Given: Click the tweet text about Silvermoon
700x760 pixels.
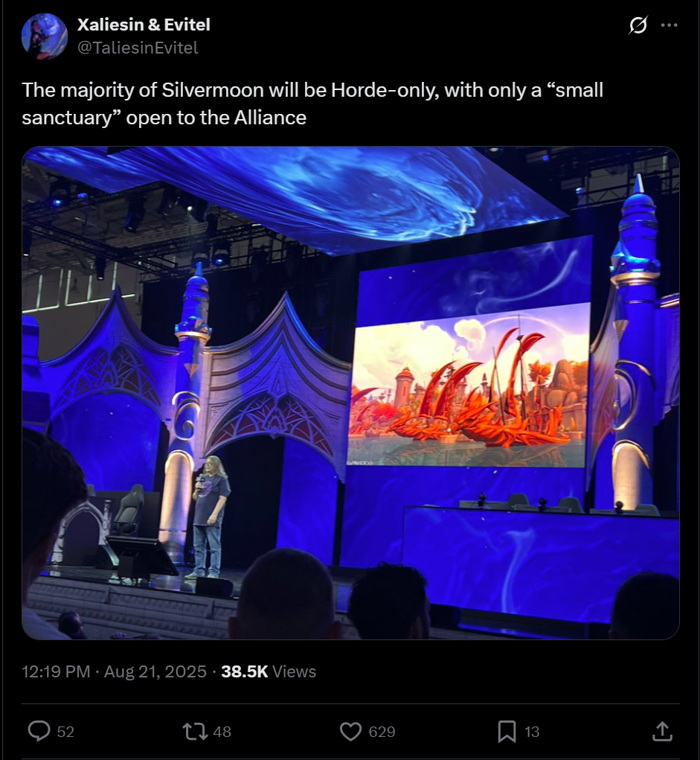Looking at the screenshot, I should pos(312,103).
